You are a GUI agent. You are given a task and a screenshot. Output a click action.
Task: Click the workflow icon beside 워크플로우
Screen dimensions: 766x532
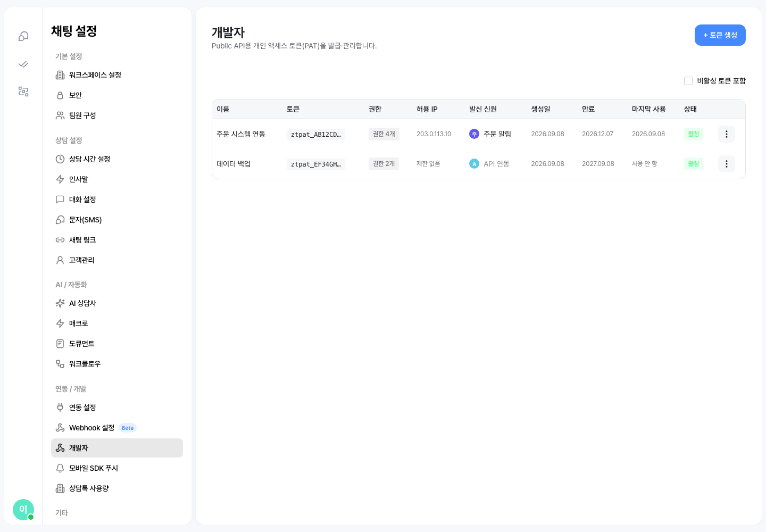(60, 364)
